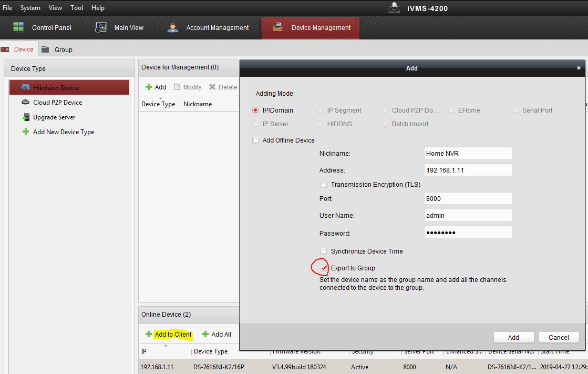Open the Tool menu

[77, 8]
